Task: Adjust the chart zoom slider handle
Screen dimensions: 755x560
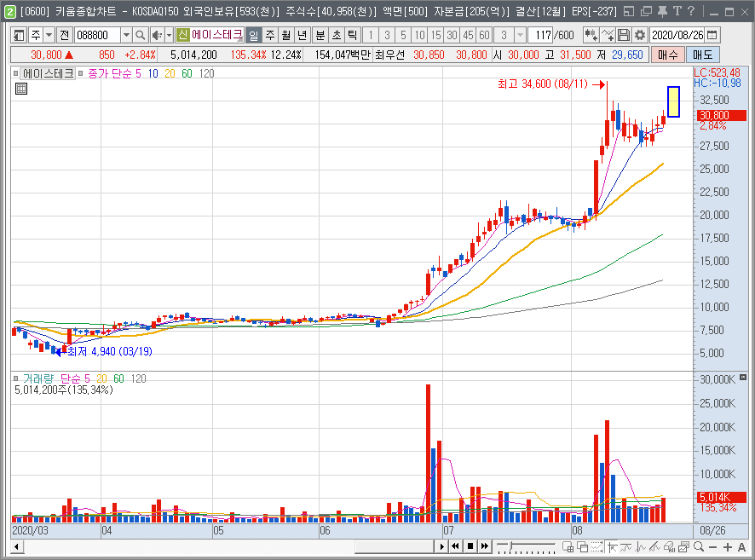Action: [511, 546]
